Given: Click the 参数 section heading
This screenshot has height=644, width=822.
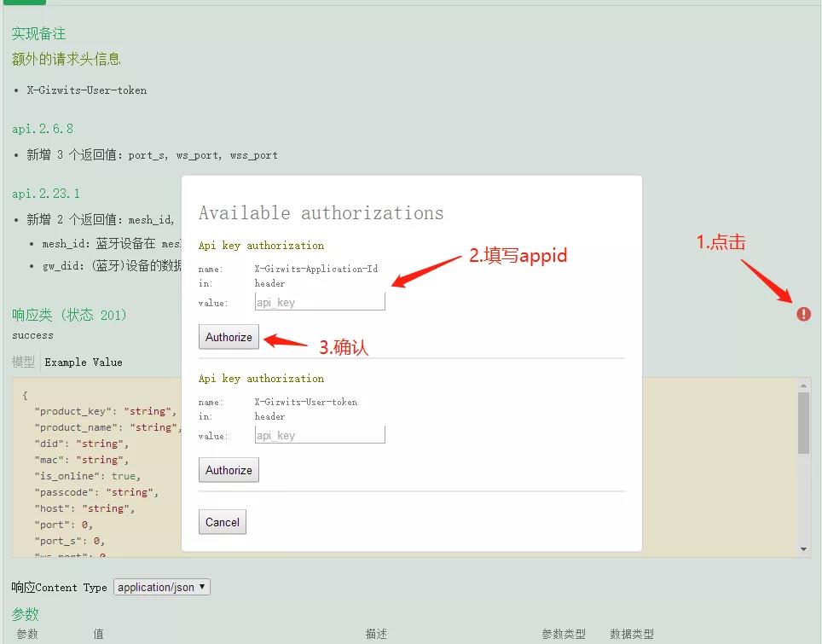Looking at the screenshot, I should [x=26, y=613].
